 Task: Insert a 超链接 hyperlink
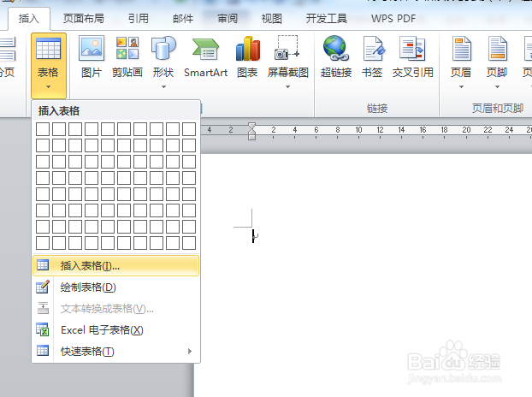coord(335,49)
